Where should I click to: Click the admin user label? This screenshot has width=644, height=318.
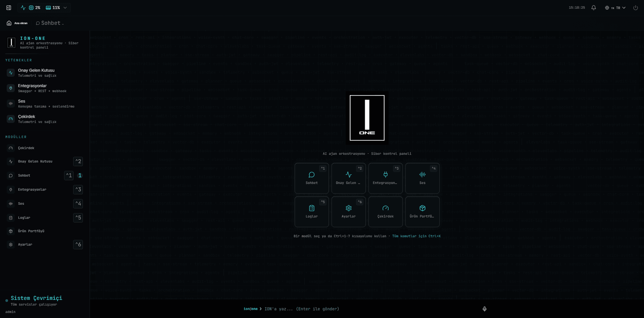click(10, 312)
